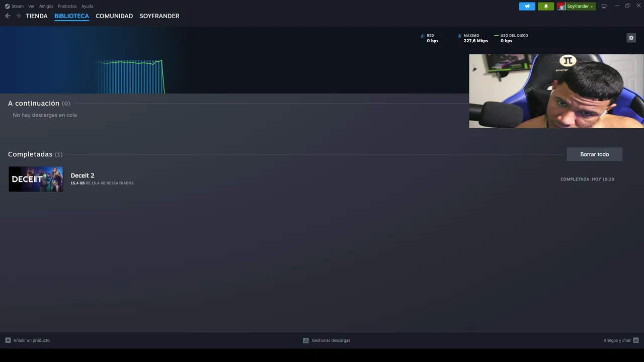Open the Ver menu
644x362 pixels.
(31, 6)
